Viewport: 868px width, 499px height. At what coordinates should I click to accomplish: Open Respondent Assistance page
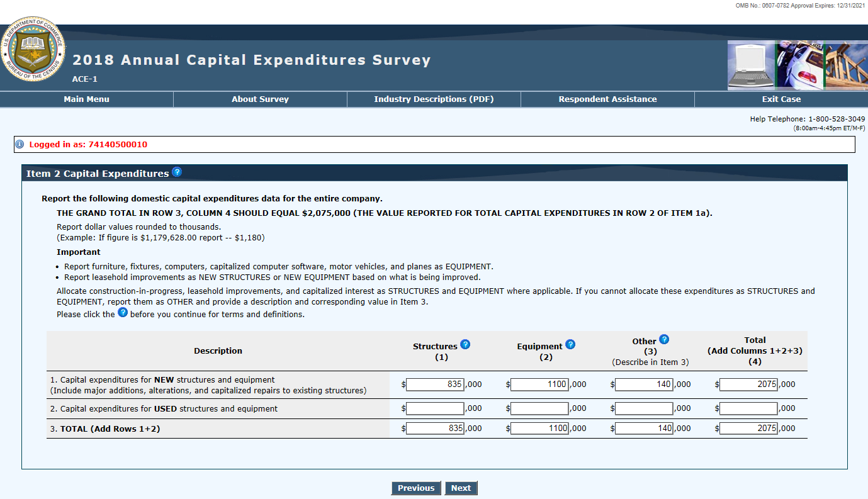[x=607, y=99]
